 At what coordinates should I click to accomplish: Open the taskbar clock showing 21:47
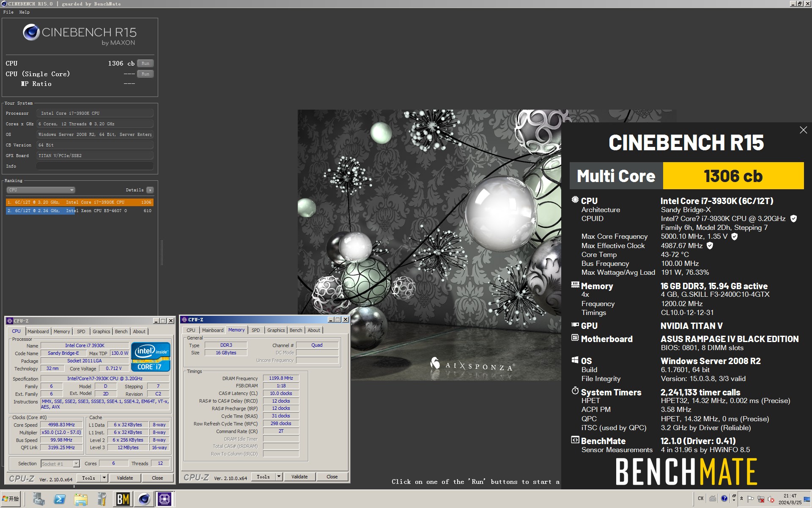point(790,499)
